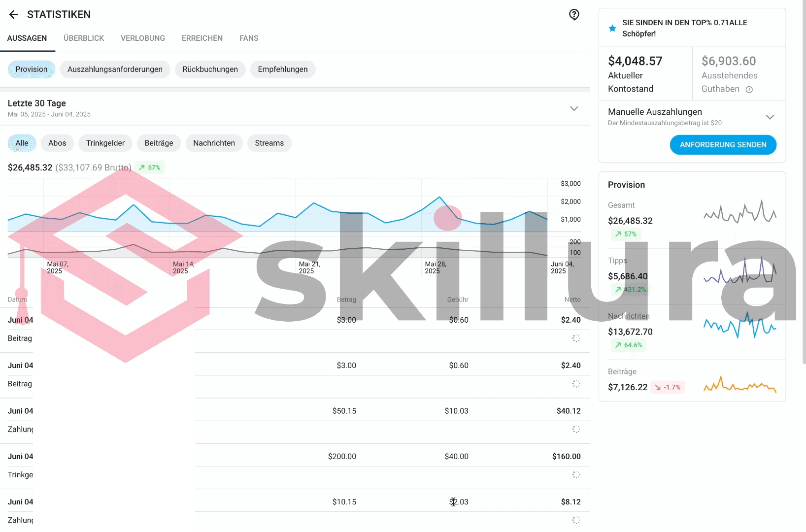This screenshot has height=532, width=806.
Task: Filter earnings by Nachrichten
Action: pyautogui.click(x=214, y=143)
